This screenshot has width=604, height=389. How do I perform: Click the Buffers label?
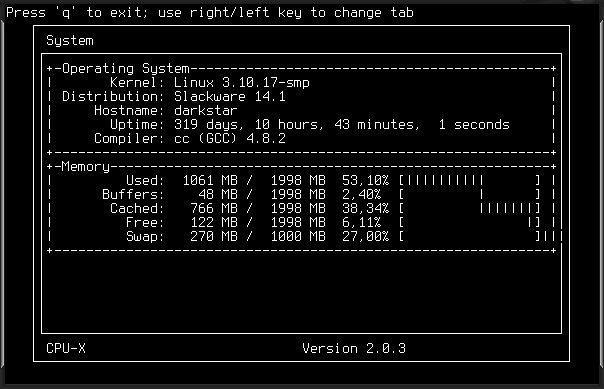pyautogui.click(x=133, y=194)
